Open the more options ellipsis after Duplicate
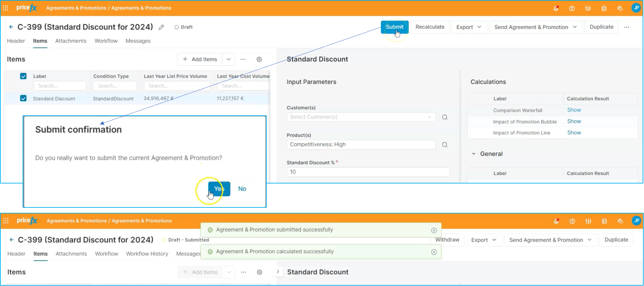This screenshot has width=644, height=286. 626,27
